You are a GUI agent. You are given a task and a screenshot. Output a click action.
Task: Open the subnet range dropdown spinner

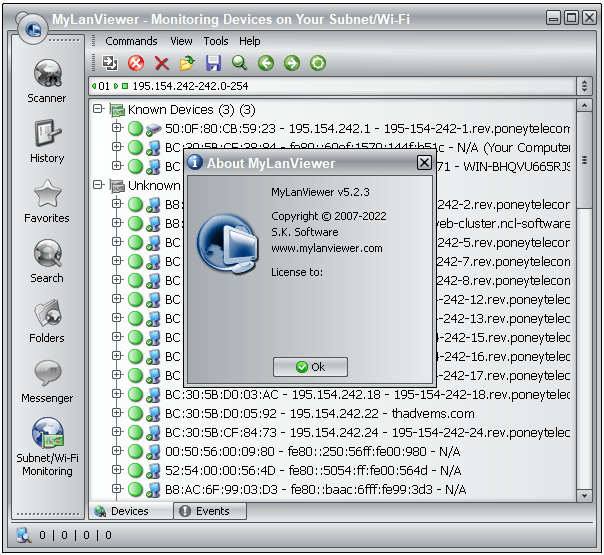pyautogui.click(x=584, y=86)
